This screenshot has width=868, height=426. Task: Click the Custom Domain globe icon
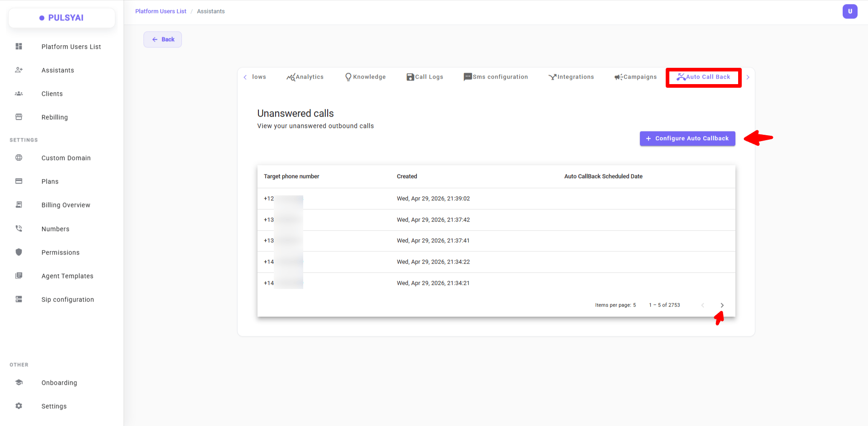point(19,157)
